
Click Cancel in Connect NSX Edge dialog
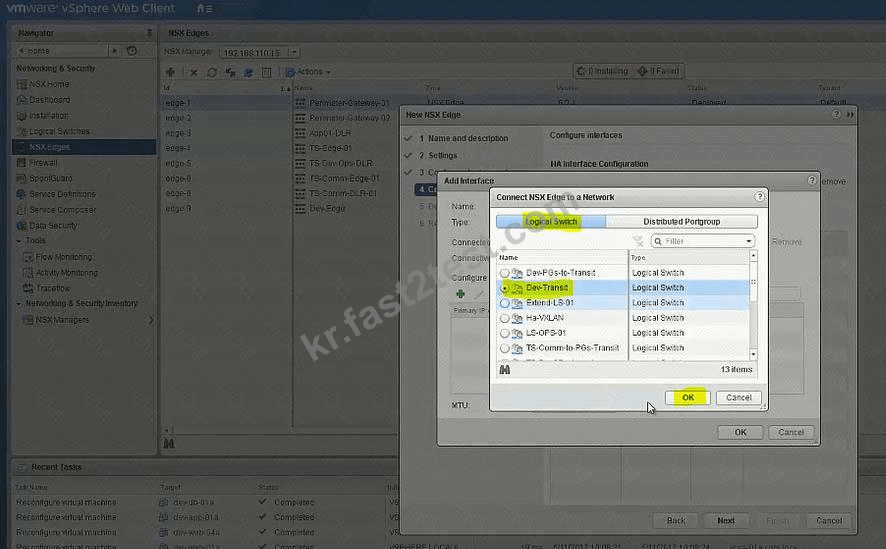point(739,398)
